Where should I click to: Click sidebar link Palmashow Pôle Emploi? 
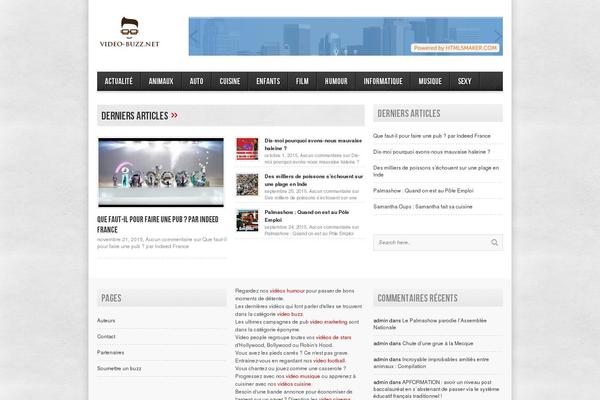tap(423, 191)
